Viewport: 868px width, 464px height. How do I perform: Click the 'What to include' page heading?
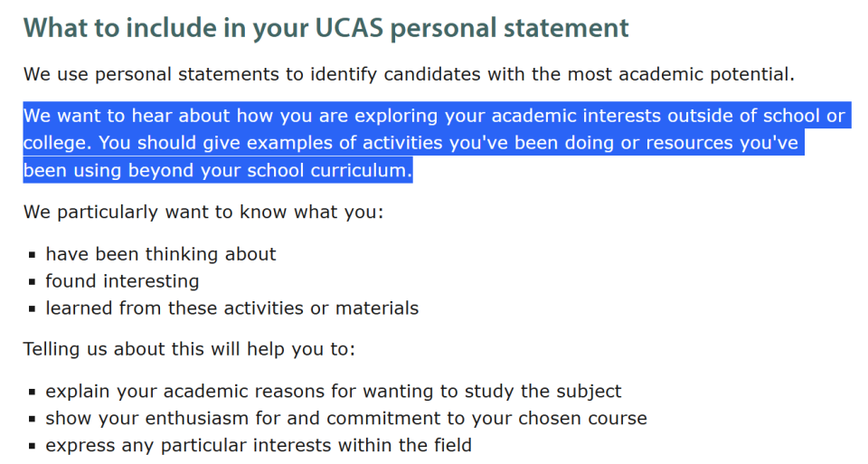pyautogui.click(x=325, y=27)
